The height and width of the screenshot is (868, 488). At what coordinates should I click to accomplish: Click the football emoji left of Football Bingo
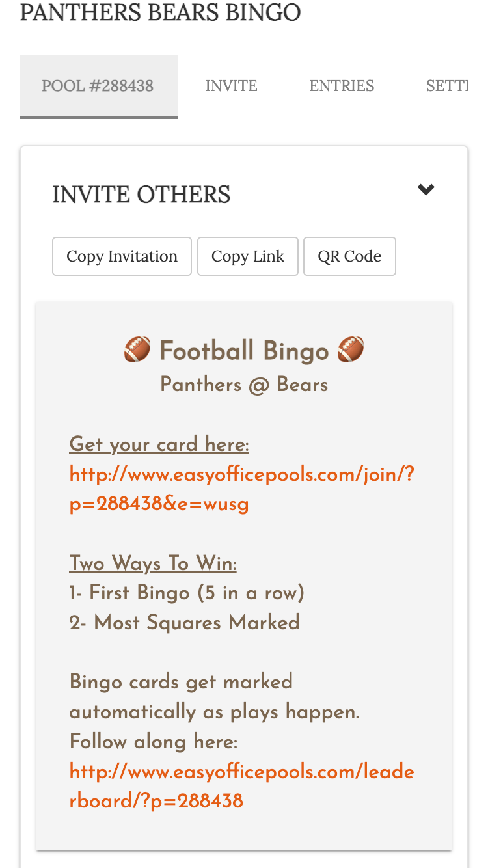[137, 350]
